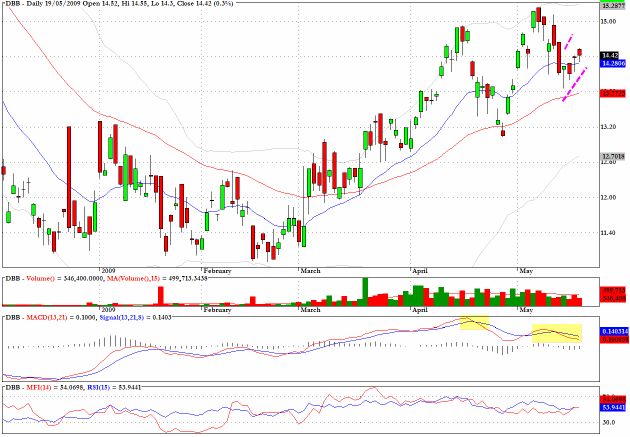Select the grey 15.2877 upper band price label
The image size is (630, 437).
pyautogui.click(x=613, y=6)
